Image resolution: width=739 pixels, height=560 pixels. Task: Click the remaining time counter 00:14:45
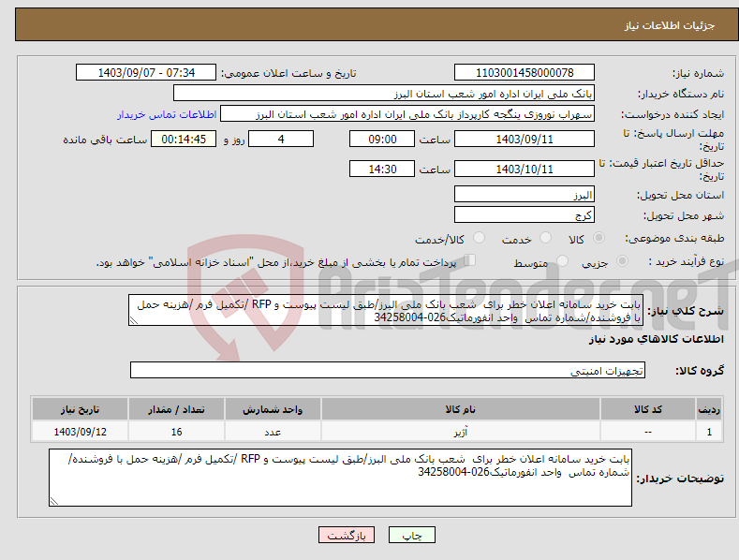pyautogui.click(x=184, y=139)
